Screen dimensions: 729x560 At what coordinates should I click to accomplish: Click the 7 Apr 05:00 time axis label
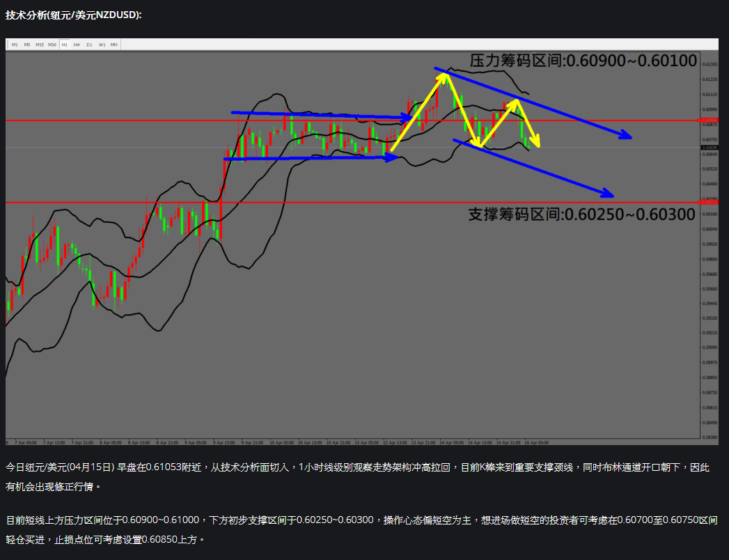(26, 443)
